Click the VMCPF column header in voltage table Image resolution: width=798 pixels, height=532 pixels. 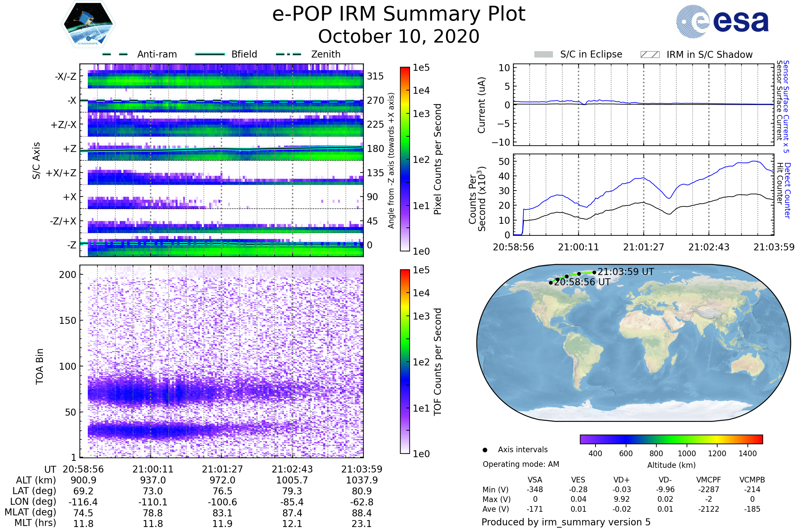[x=709, y=480]
